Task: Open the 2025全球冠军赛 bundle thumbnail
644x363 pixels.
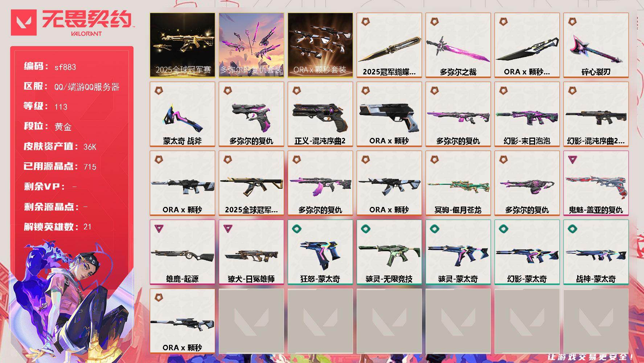Action: click(x=182, y=45)
